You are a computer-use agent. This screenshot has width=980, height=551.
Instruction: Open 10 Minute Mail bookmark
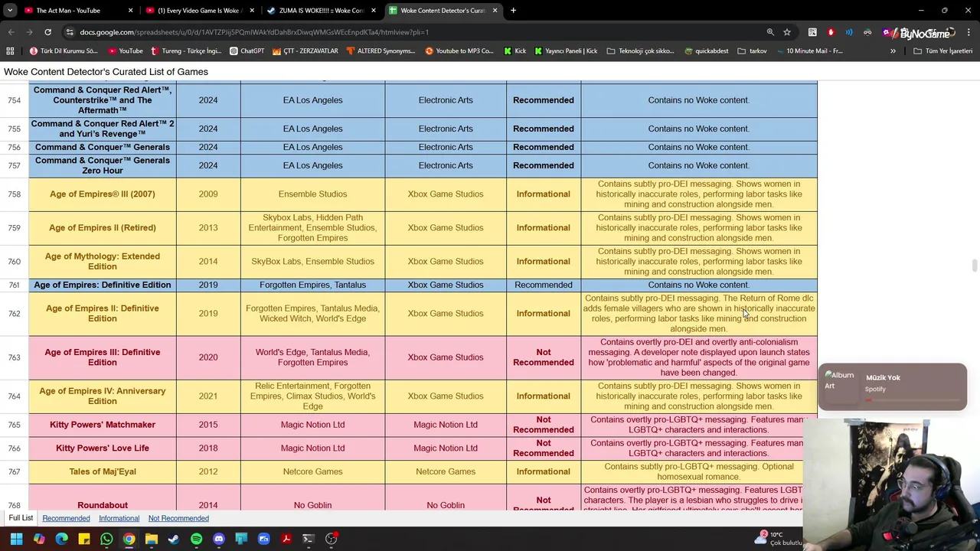point(809,51)
